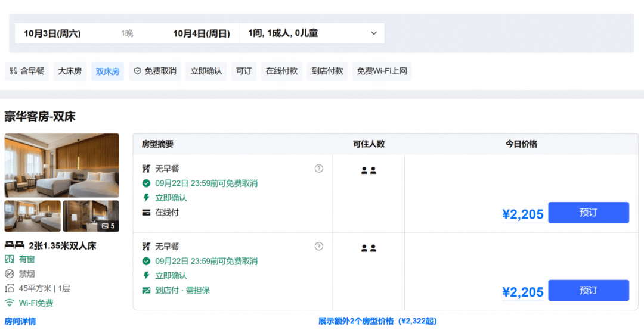The height and width of the screenshot is (333, 644).
Task: Open the 房间详情 link
Action: click(x=20, y=321)
